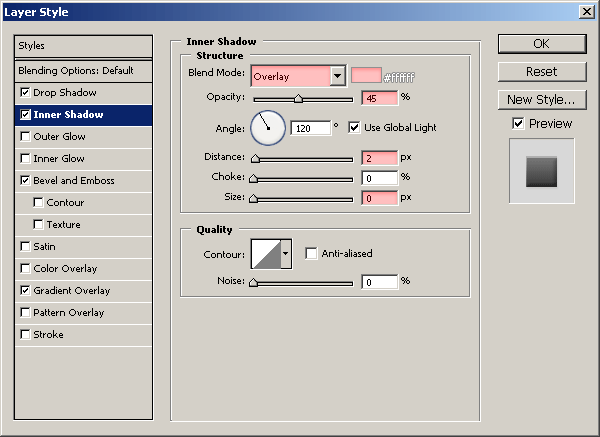Open the Drop Shadow settings label
The height and width of the screenshot is (437, 600).
[65, 93]
